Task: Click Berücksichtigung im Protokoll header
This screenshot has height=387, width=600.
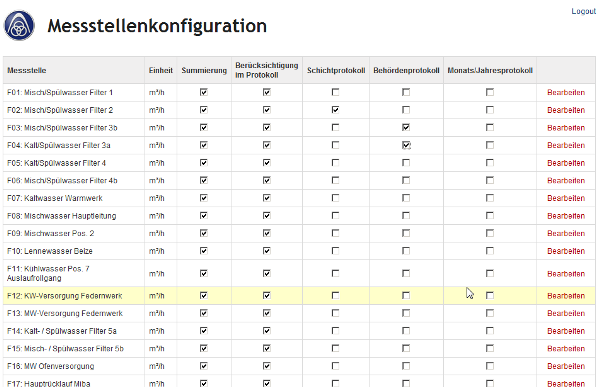Action: pos(267,70)
